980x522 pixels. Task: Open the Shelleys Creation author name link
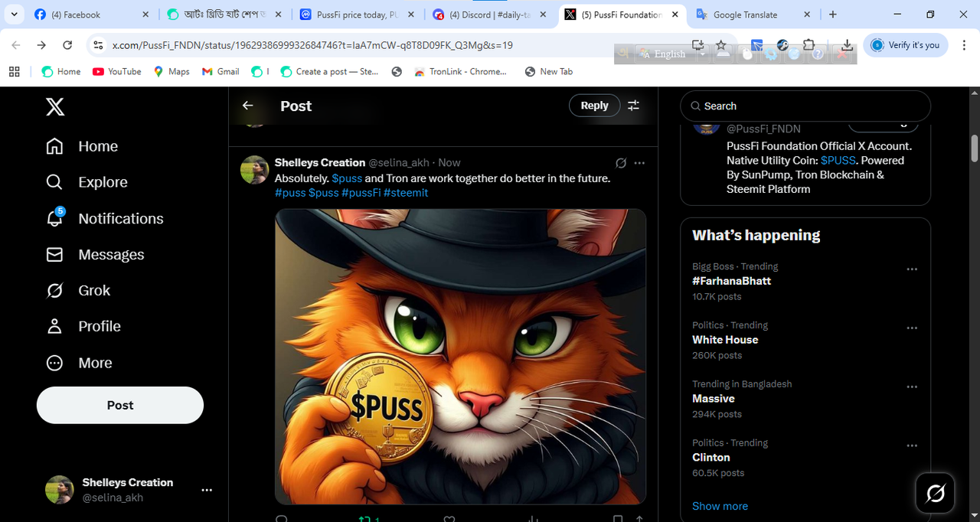320,162
